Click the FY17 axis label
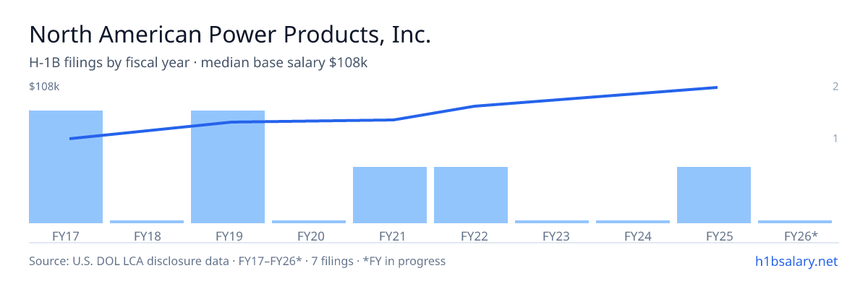 (x=66, y=236)
